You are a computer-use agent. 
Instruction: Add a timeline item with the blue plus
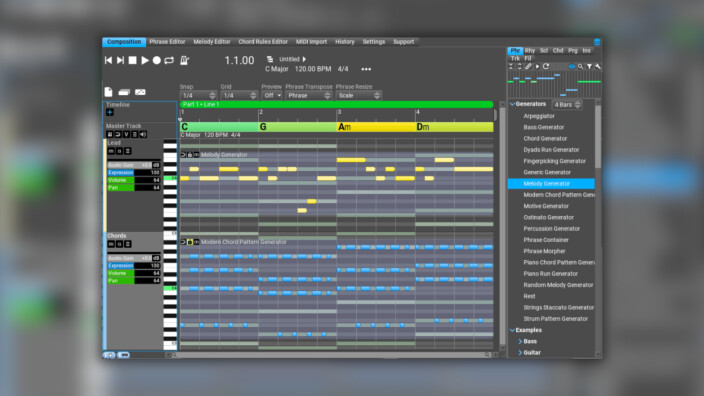[x=110, y=112]
